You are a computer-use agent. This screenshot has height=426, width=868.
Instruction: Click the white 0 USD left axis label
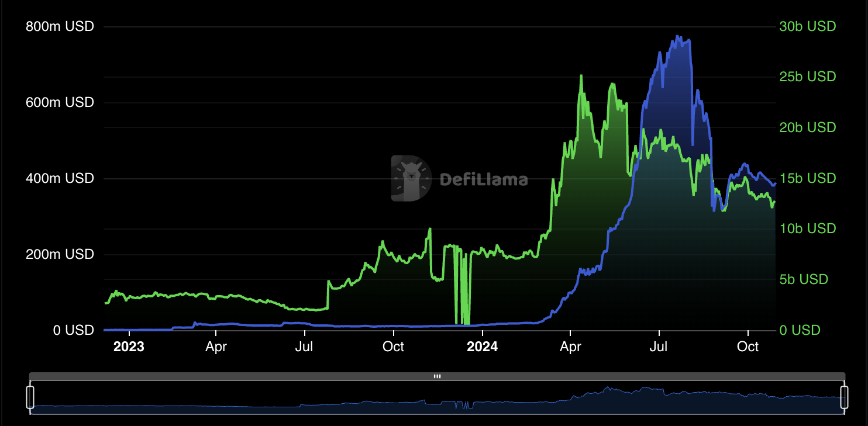73,330
